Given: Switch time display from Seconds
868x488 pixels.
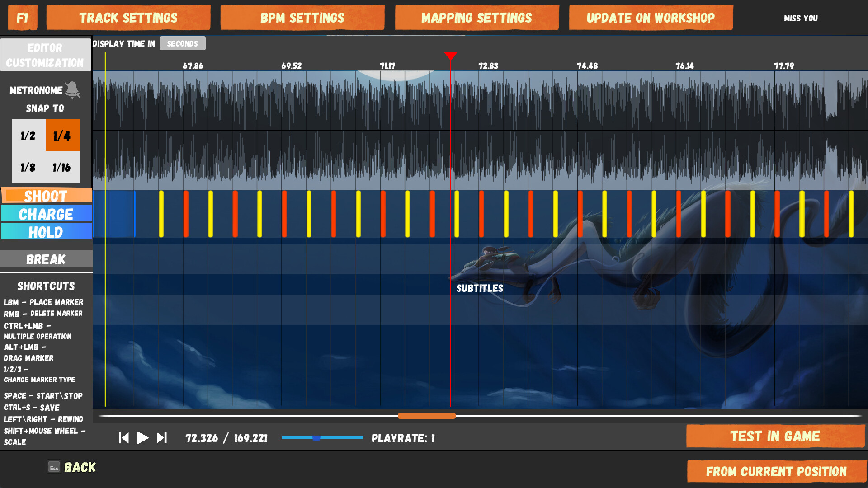Looking at the screenshot, I should pyautogui.click(x=183, y=43).
